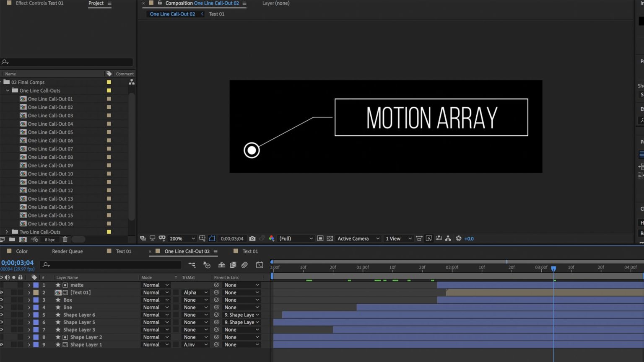Solo the Box layer
This screenshot has height=362, width=644.
(x=13, y=300)
